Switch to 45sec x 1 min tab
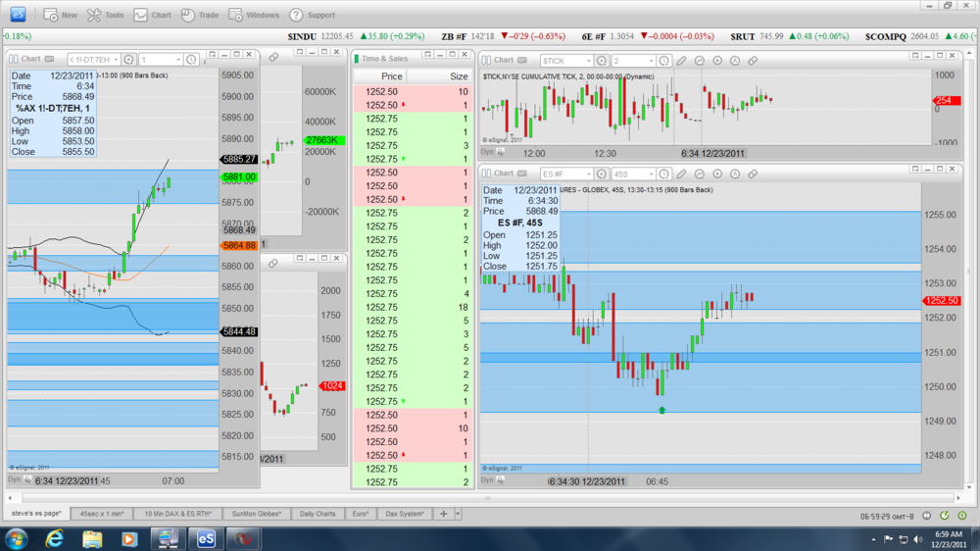The image size is (980, 551). click(102, 514)
